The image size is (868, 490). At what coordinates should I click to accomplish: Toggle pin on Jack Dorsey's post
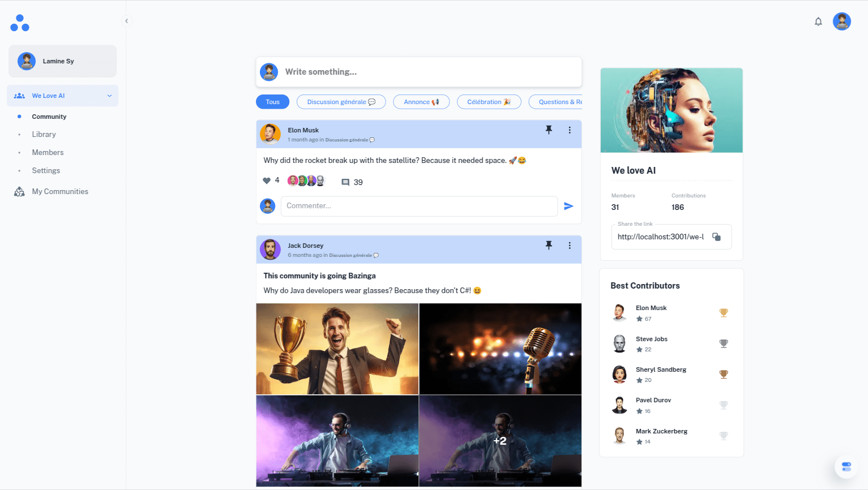(x=549, y=246)
